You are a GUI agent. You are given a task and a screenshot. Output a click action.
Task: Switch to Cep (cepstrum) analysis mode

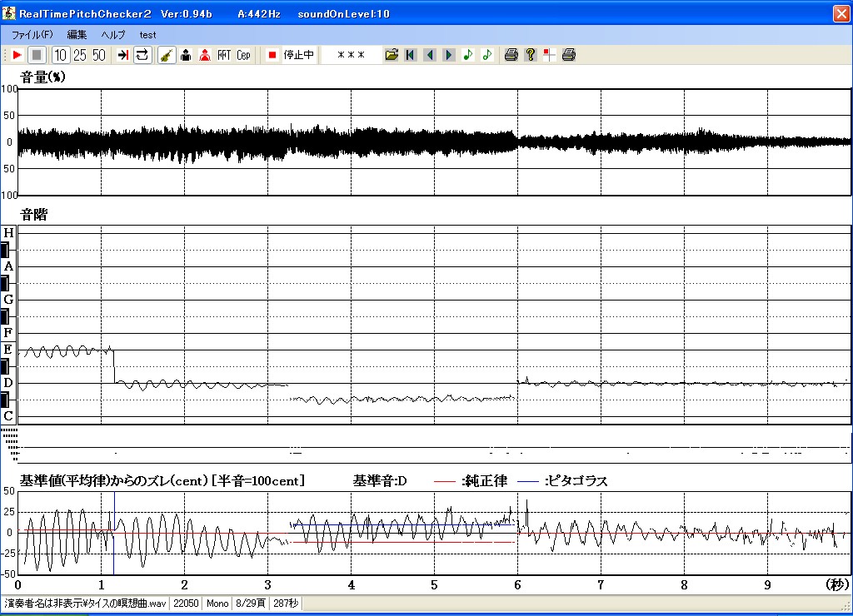[x=243, y=55]
